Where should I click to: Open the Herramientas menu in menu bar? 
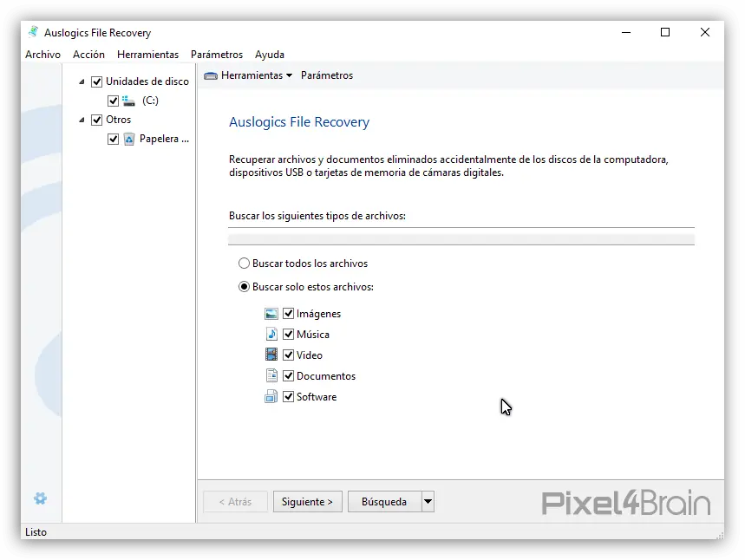[x=147, y=55]
